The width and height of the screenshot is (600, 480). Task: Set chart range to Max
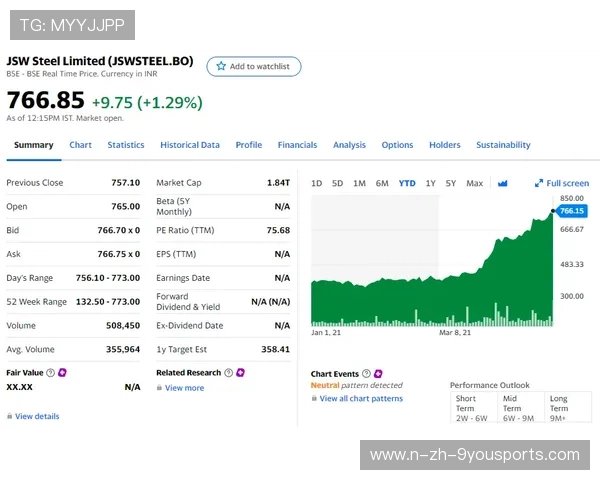[474, 183]
